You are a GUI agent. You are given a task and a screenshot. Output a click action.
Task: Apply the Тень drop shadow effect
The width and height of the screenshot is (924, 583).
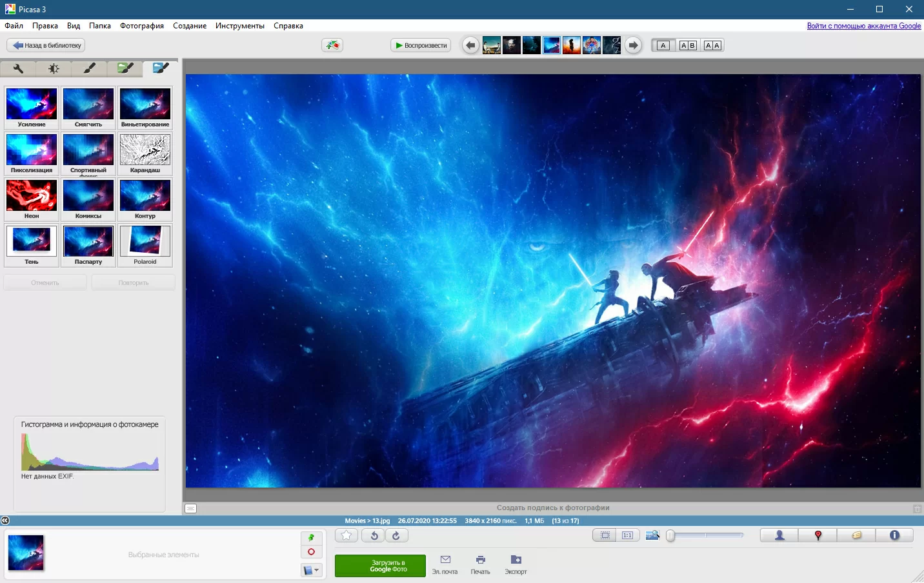[32, 245]
